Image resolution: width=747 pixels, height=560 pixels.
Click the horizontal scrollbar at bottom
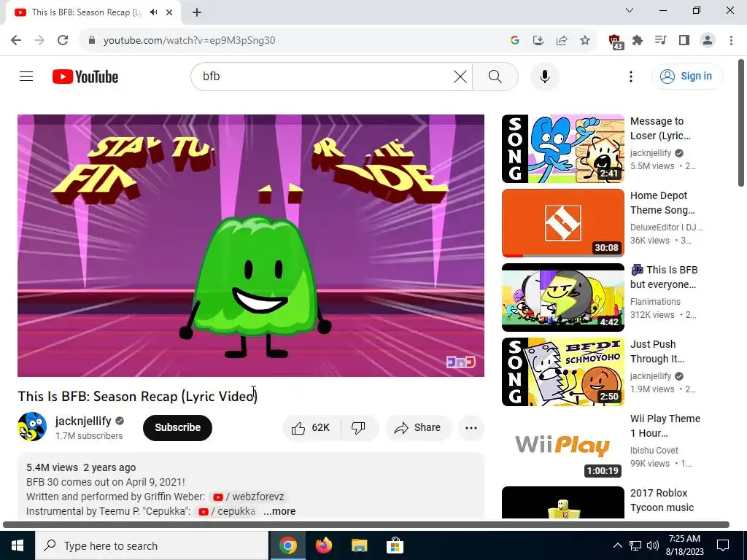[366, 524]
